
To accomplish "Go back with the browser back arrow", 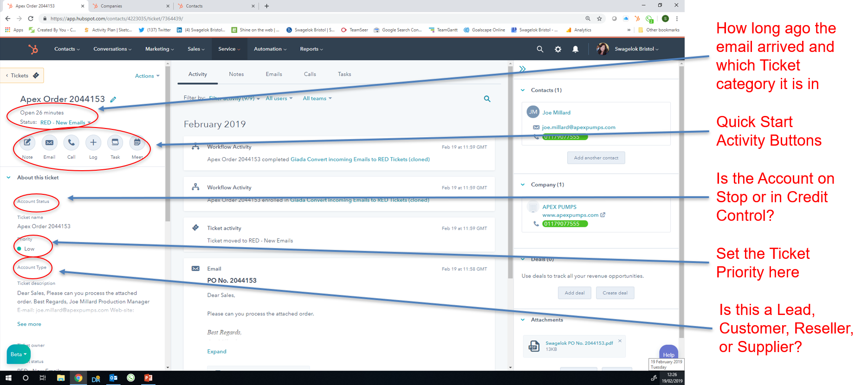I will coord(8,19).
